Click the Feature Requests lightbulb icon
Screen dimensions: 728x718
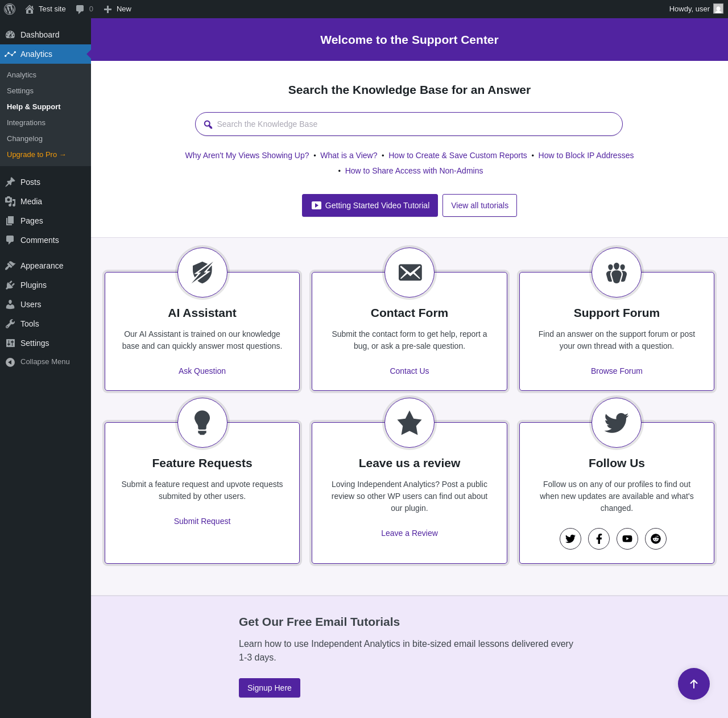coord(202,423)
